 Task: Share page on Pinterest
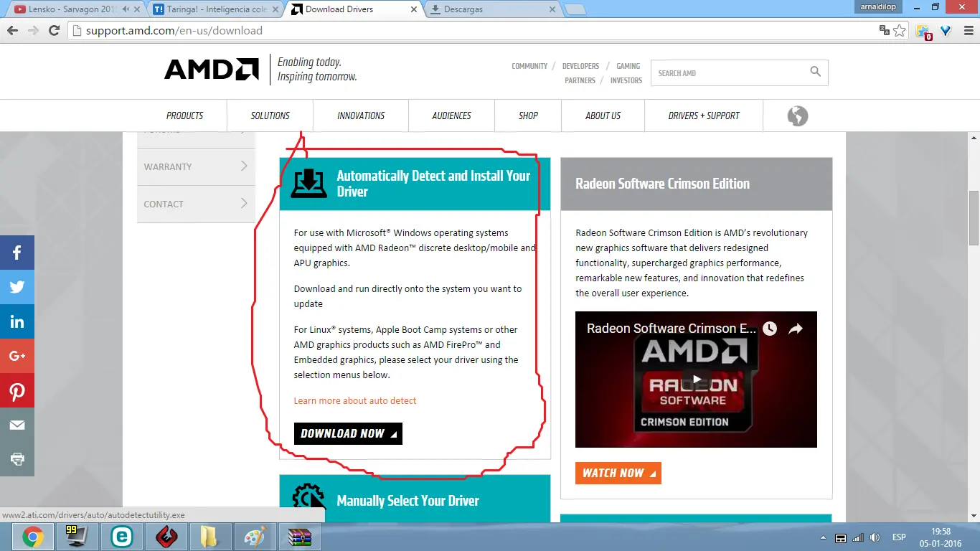tap(17, 390)
